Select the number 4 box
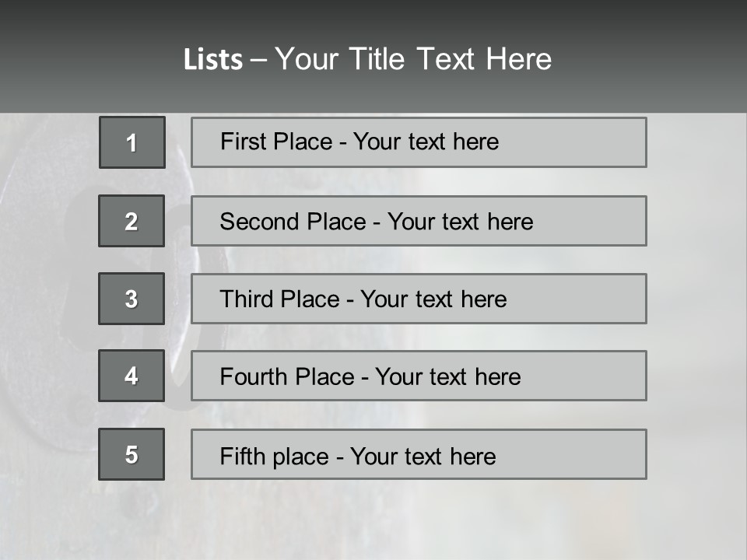The image size is (747, 560). click(x=132, y=376)
